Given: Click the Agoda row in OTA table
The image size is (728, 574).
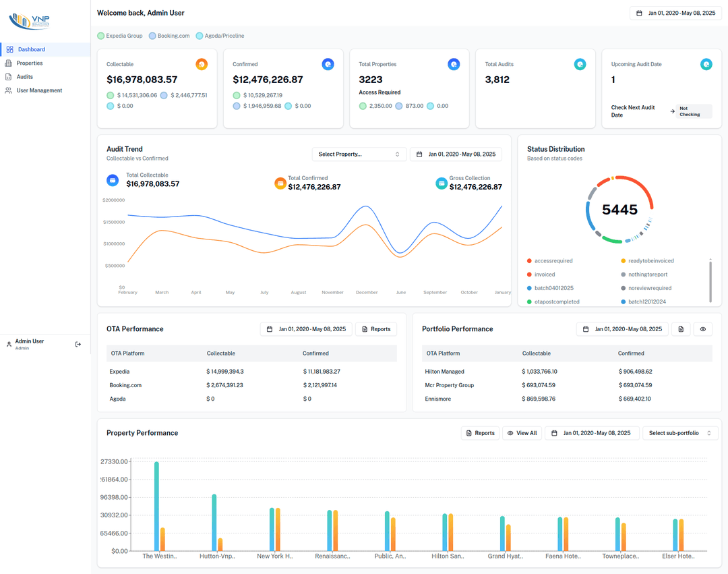Looking at the screenshot, I should pyautogui.click(x=251, y=399).
